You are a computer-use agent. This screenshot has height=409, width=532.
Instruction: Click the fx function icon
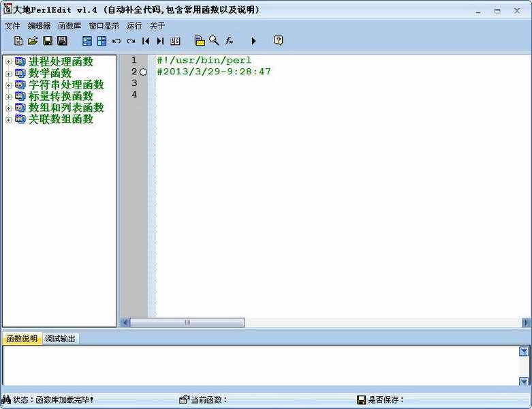pyautogui.click(x=229, y=41)
